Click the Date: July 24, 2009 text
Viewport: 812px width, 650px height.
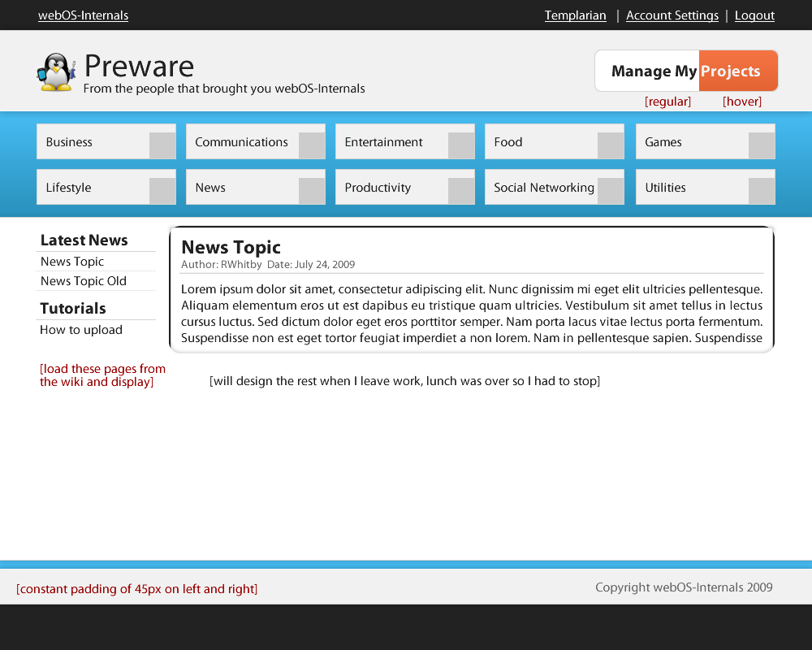point(311,264)
